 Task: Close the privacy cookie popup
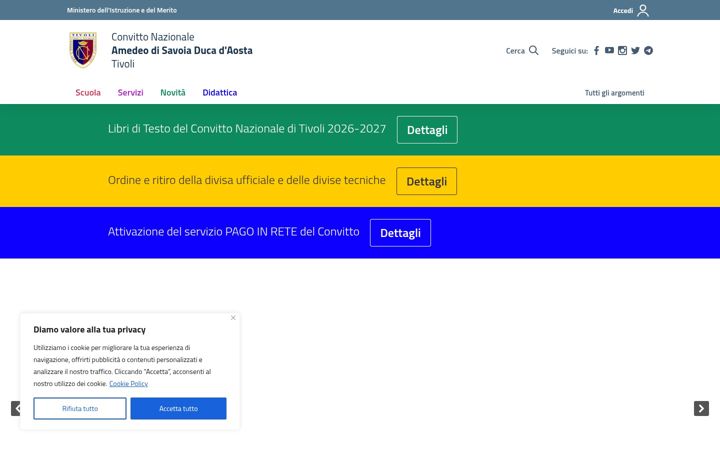click(233, 318)
